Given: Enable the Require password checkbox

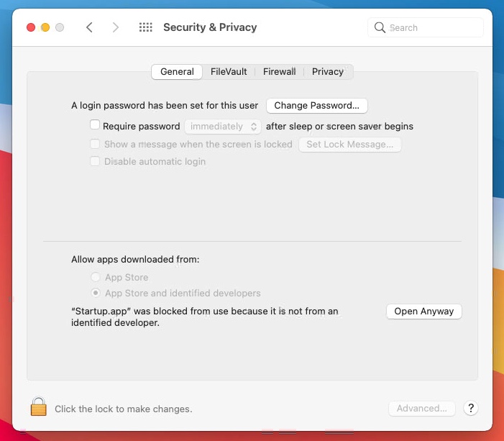Looking at the screenshot, I should (95, 124).
